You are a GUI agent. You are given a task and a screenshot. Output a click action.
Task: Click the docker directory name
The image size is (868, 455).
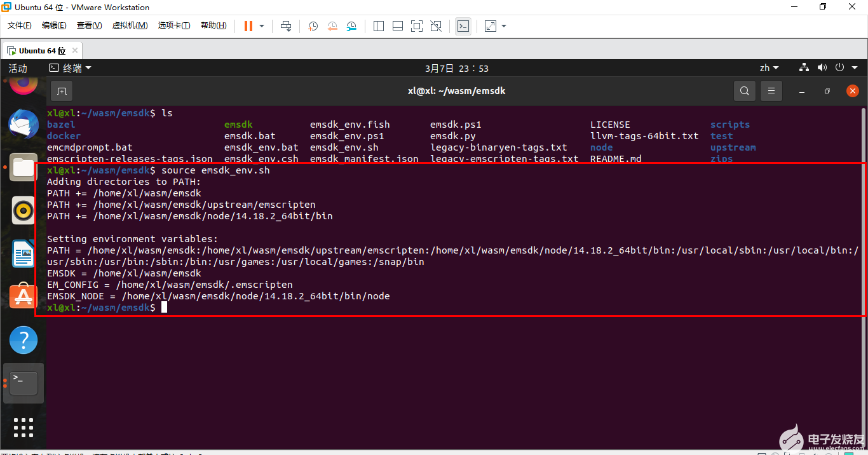pyautogui.click(x=64, y=136)
